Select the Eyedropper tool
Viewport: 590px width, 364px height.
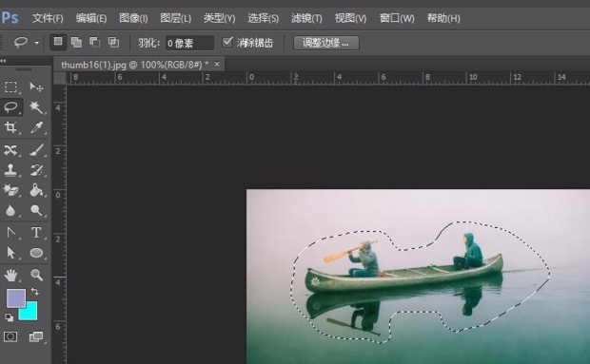coord(36,127)
